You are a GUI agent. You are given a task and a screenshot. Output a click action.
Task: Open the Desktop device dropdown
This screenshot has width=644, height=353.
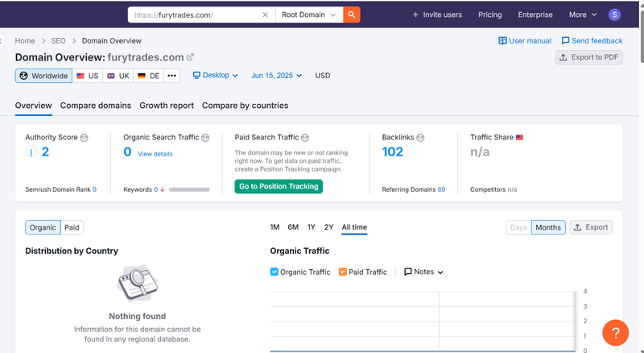(x=215, y=75)
